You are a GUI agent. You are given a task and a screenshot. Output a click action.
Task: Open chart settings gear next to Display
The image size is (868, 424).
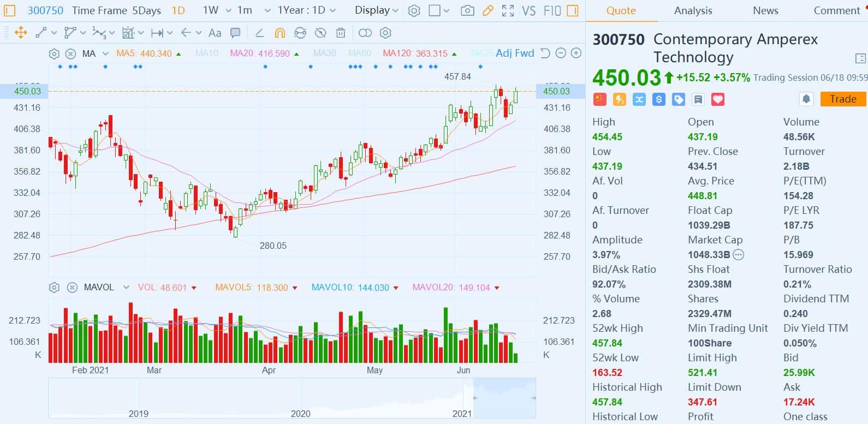click(x=414, y=10)
